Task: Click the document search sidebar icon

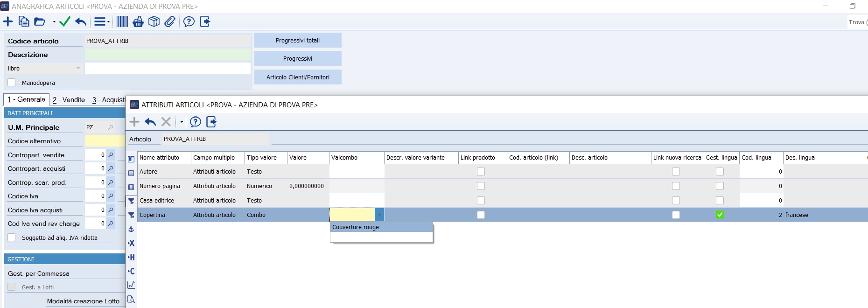Action: [x=131, y=299]
